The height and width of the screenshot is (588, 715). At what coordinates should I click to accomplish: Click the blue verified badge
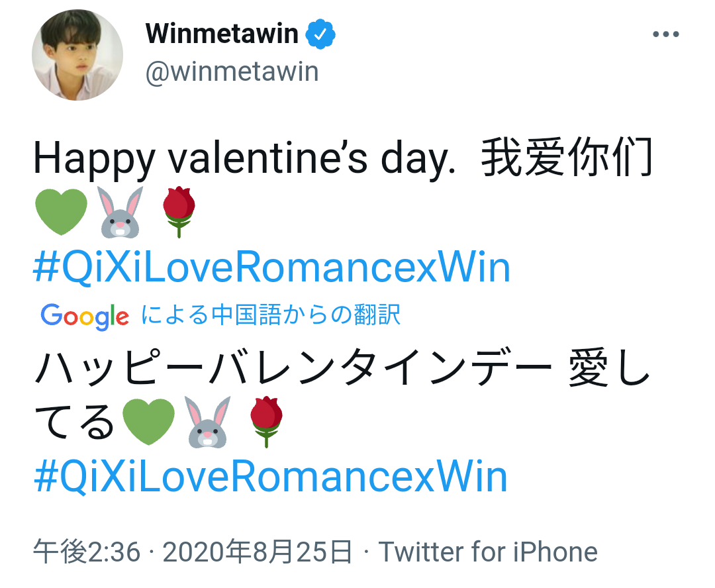(x=320, y=34)
